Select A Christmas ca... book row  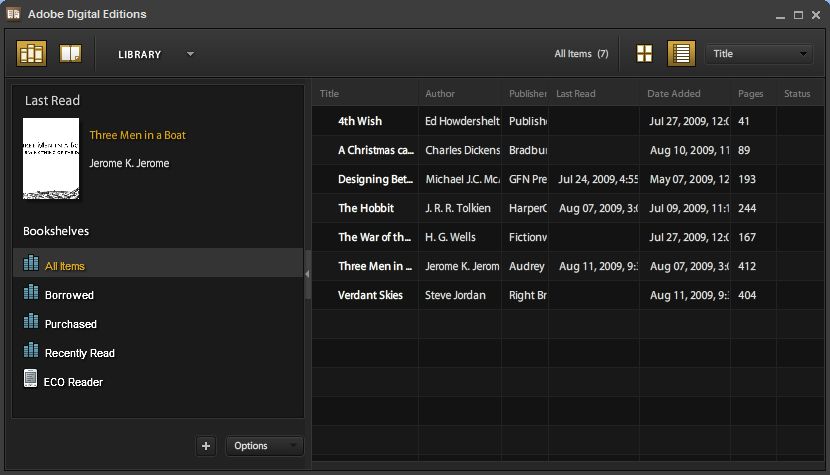[568, 150]
